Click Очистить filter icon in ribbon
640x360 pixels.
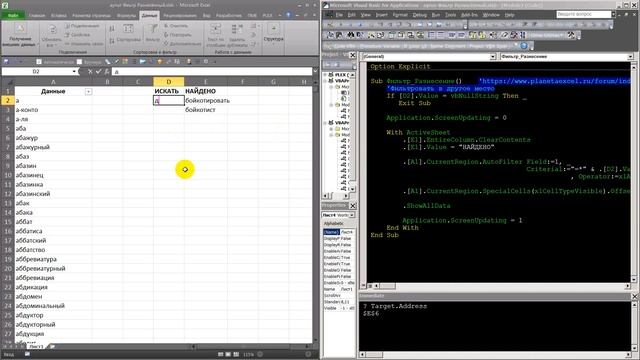tap(166, 26)
